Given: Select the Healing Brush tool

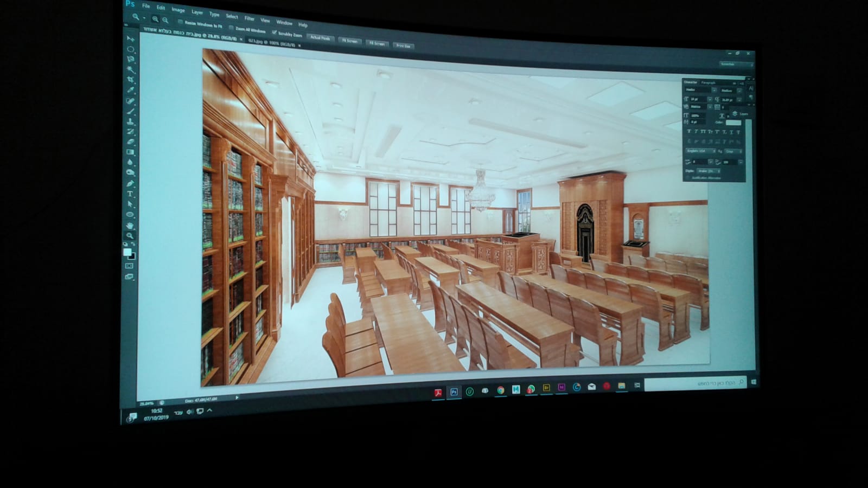Looking at the screenshot, I should pos(130,101).
